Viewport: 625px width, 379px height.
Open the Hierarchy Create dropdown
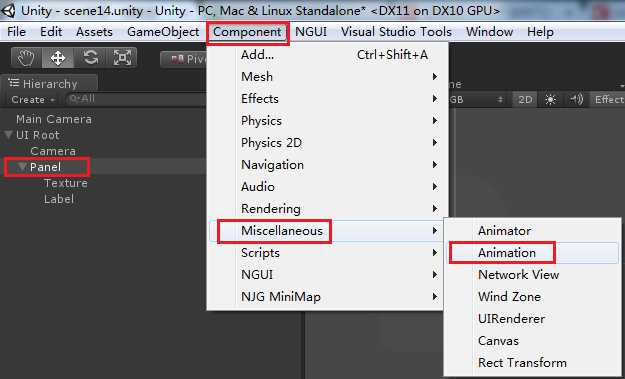[x=33, y=100]
